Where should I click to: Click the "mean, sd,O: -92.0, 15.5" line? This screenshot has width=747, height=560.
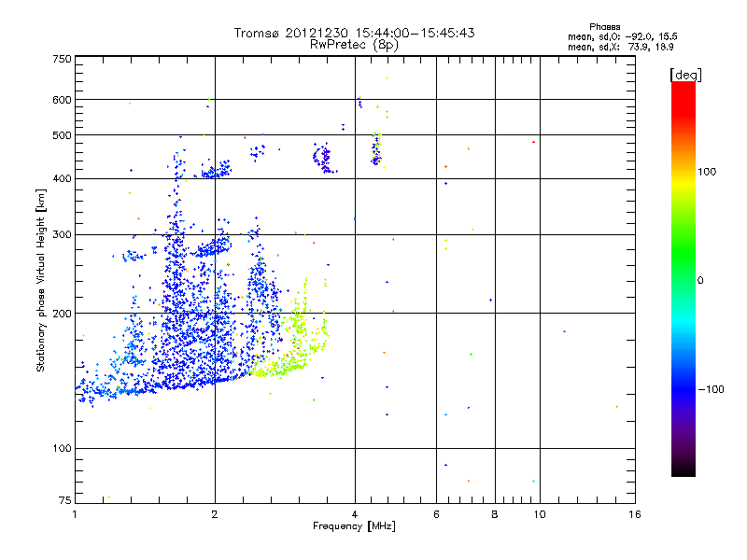[x=622, y=36]
